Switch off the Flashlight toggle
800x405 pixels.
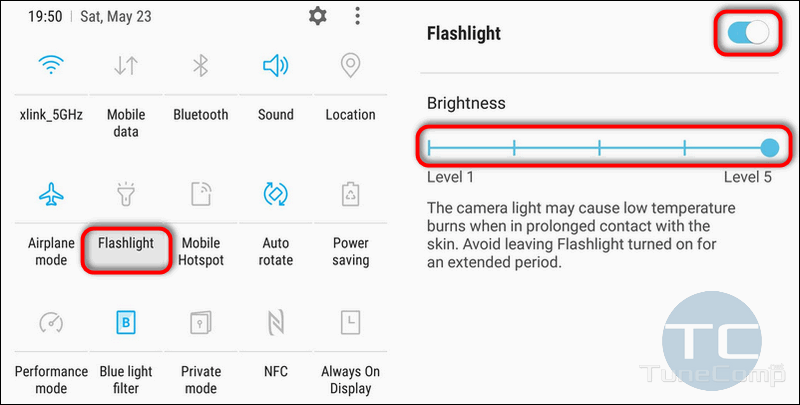click(x=748, y=33)
